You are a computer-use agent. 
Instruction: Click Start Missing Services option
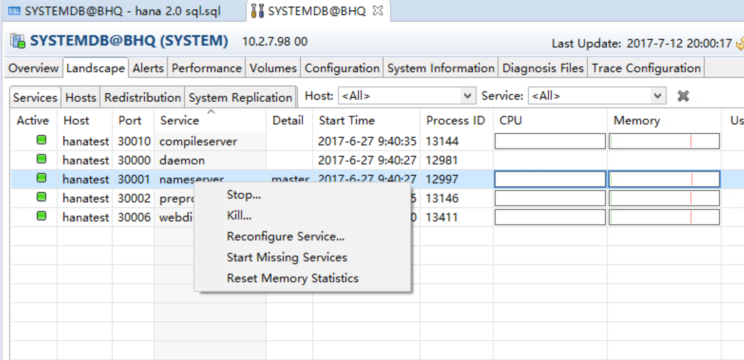click(287, 258)
